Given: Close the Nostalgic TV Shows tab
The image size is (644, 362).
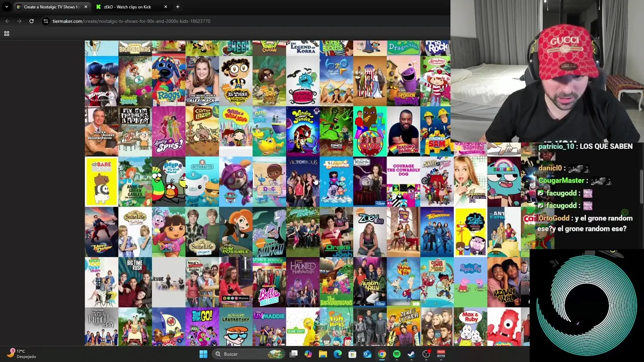Looking at the screenshot, I should point(86,7).
